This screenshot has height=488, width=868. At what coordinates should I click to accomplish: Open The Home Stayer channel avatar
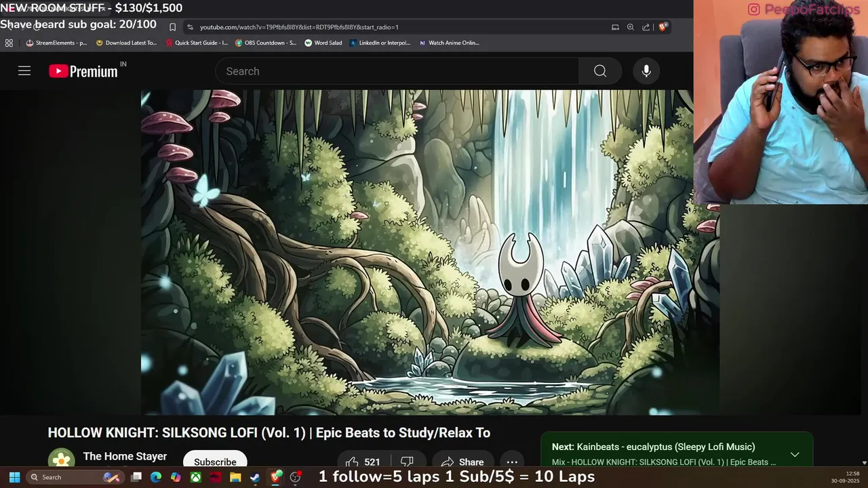pyautogui.click(x=62, y=460)
